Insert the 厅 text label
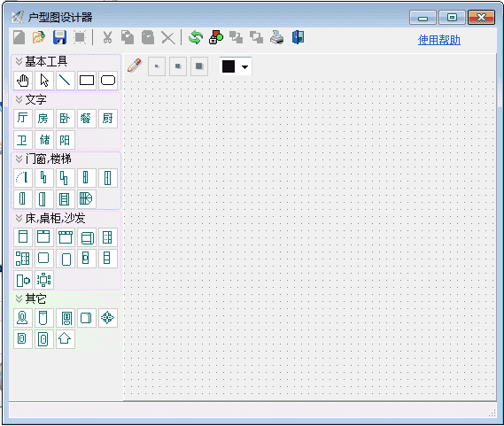Viewport: 504px width, 426px height. click(23, 119)
